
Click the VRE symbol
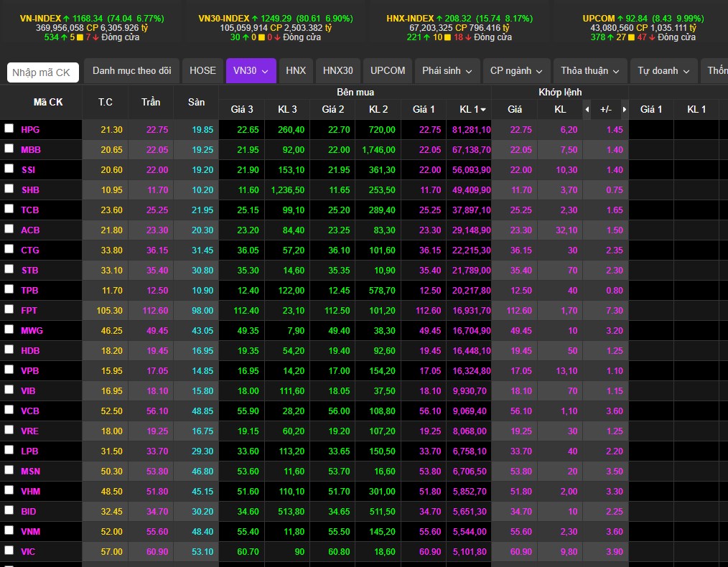(29, 431)
